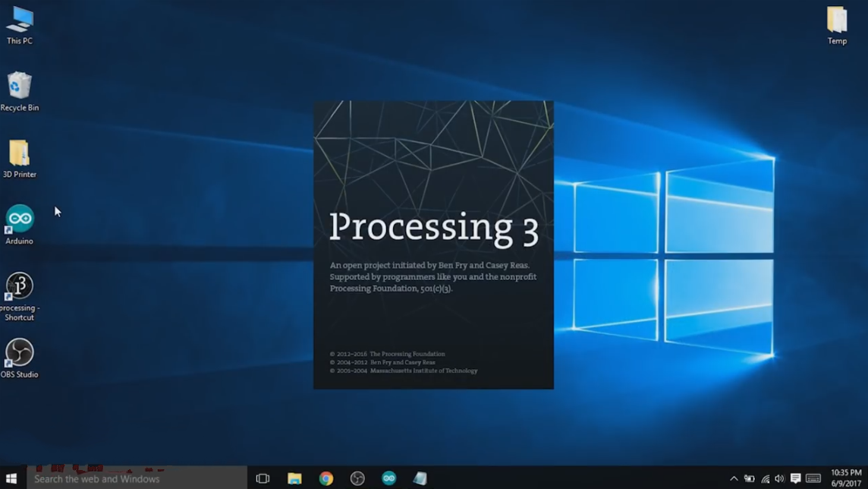Click the Processing 3 splash title
The width and height of the screenshot is (868, 489).
(433, 228)
